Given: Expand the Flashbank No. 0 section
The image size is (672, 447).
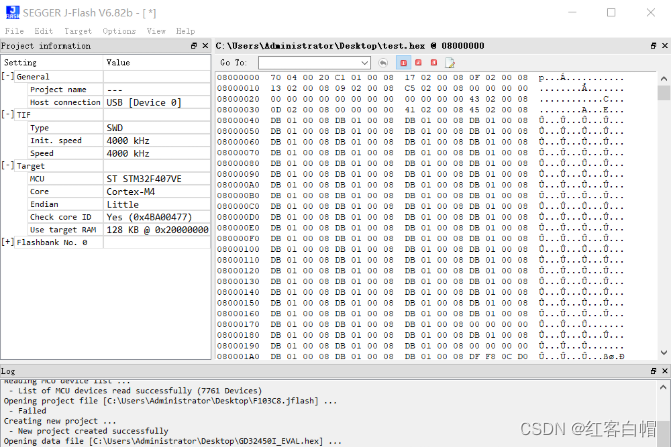Looking at the screenshot, I should [8, 242].
